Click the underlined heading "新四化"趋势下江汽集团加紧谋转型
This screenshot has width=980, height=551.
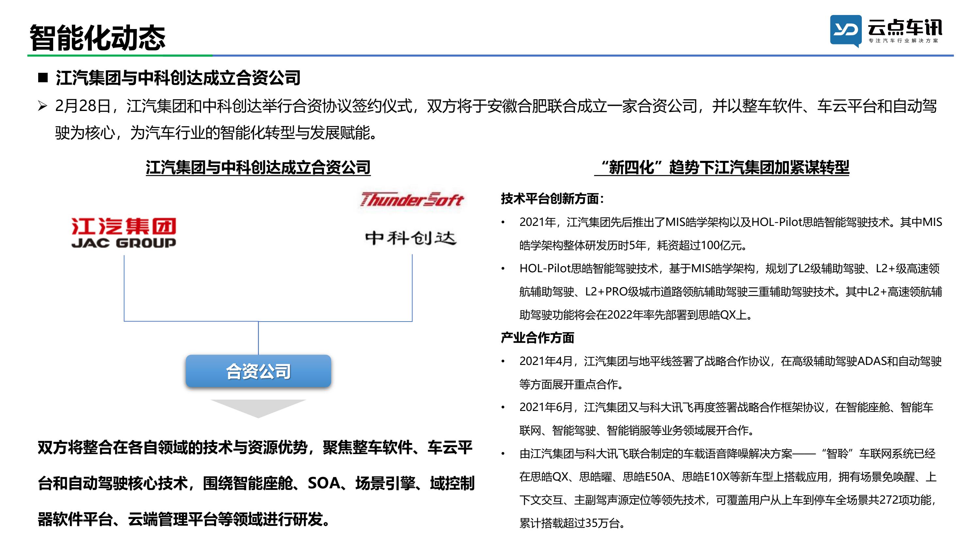coord(722,167)
